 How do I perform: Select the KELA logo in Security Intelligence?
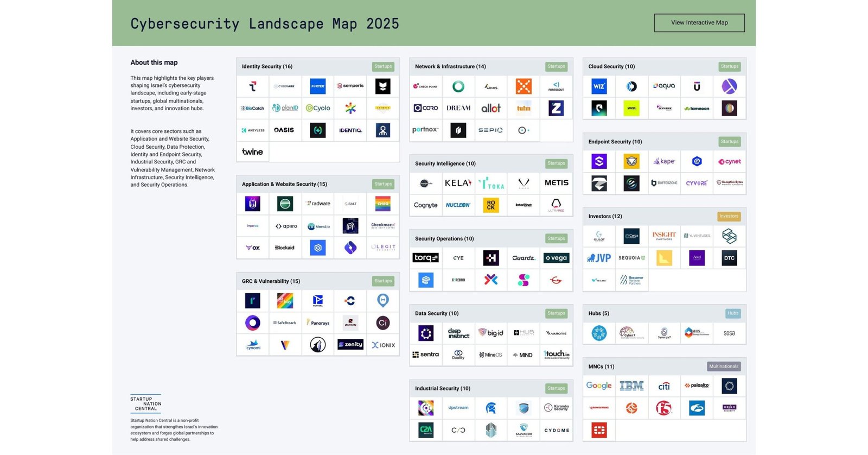[x=458, y=184]
